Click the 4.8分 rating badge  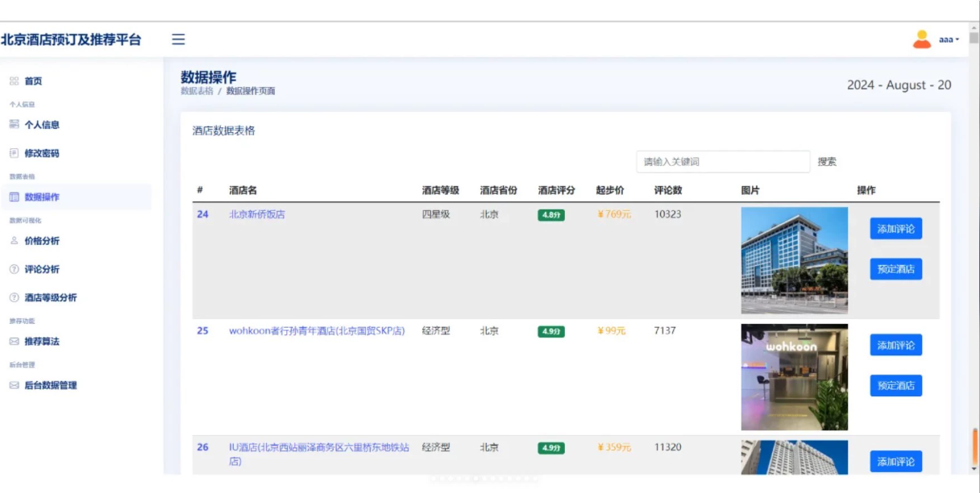pos(551,215)
